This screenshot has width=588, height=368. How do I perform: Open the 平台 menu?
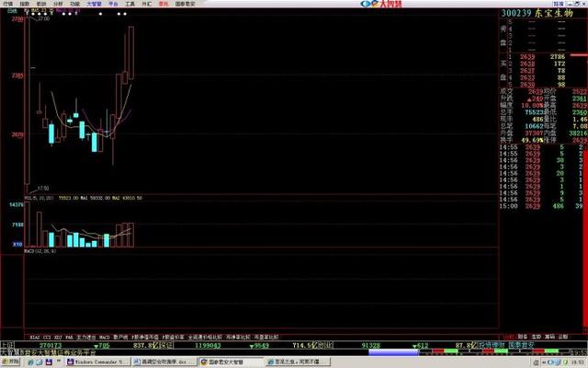(113, 4)
